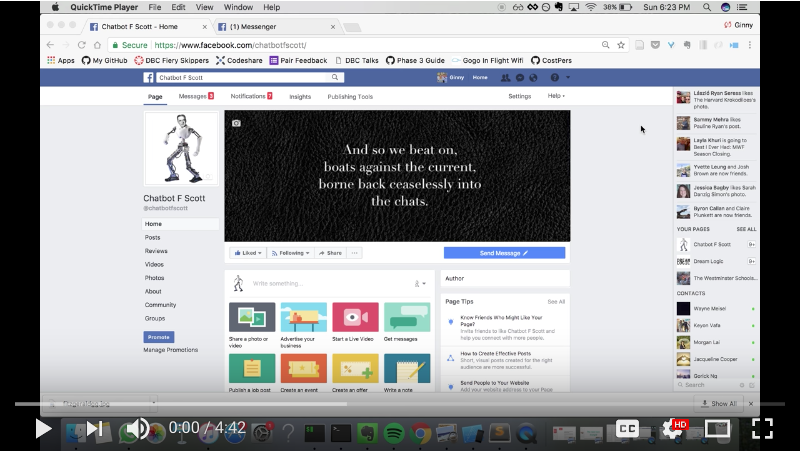Open Facebook messages icon in header
This screenshot has height=451, width=800.
tap(520, 78)
